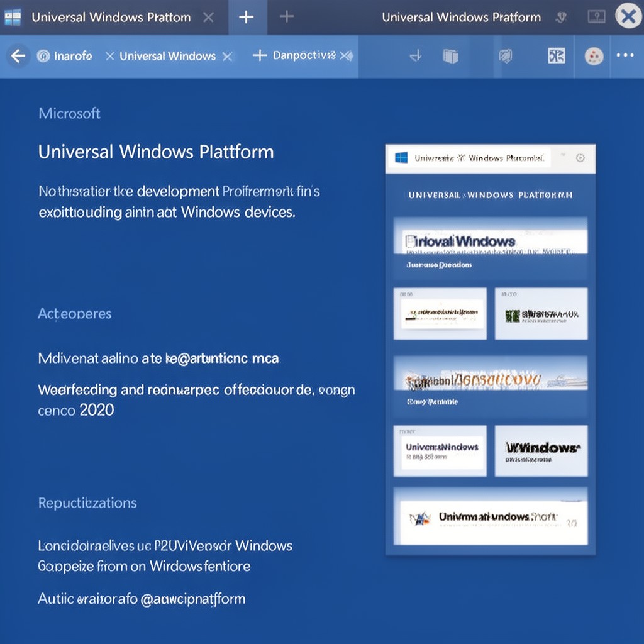Viewport: 644px width, 644px height.
Task: Open the book-shaped reading icon in the toolbar
Action: [x=450, y=56]
